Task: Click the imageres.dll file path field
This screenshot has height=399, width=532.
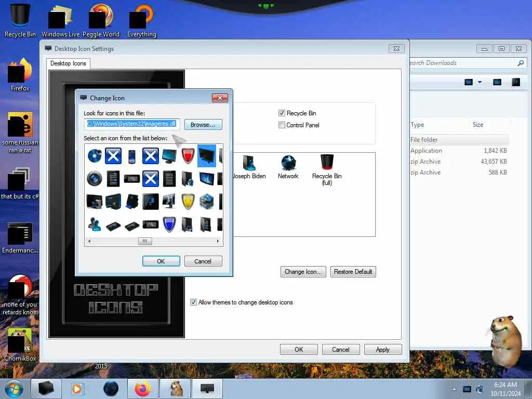Action: click(131, 124)
